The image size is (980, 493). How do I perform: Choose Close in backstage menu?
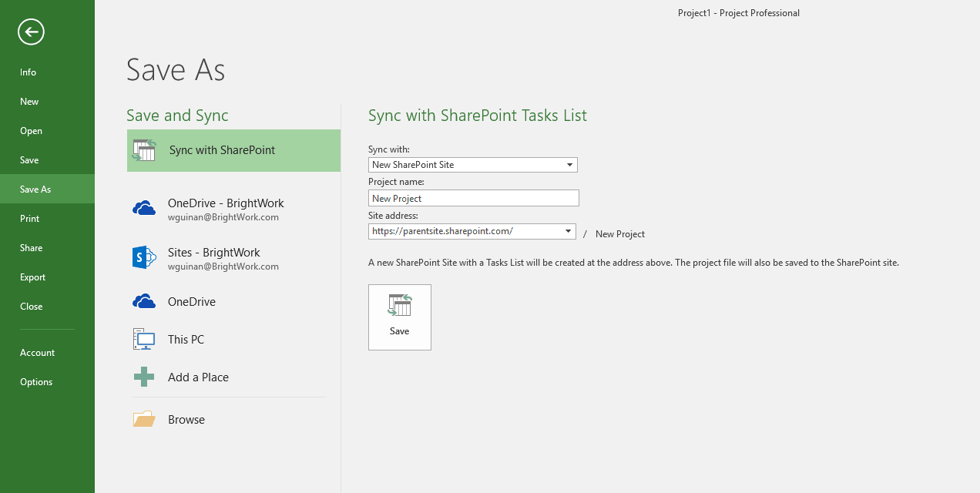pos(47,307)
